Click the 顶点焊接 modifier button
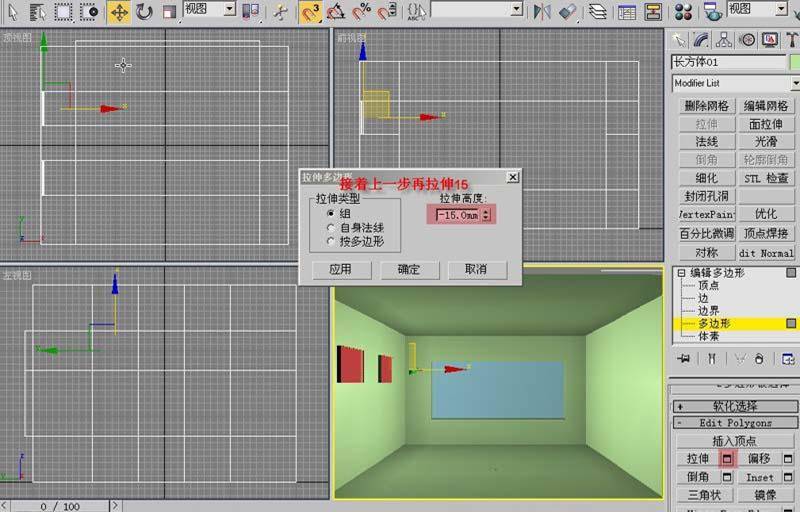 point(766,233)
